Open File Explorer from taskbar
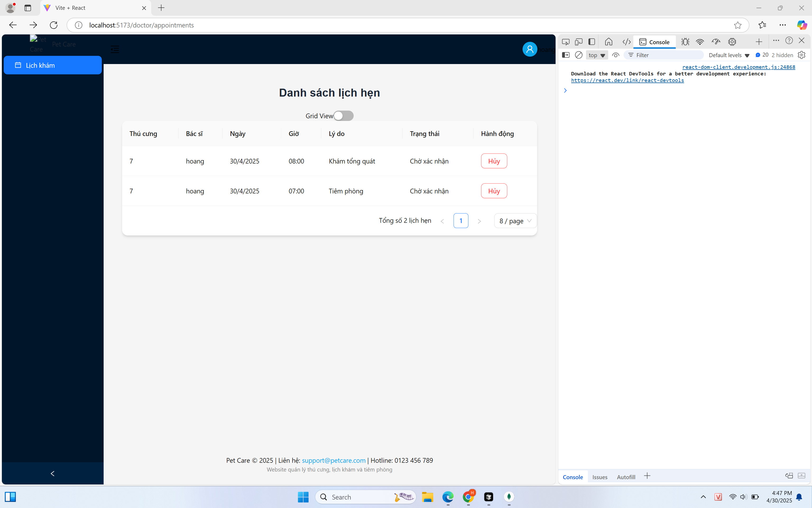The height and width of the screenshot is (508, 812). (x=427, y=497)
